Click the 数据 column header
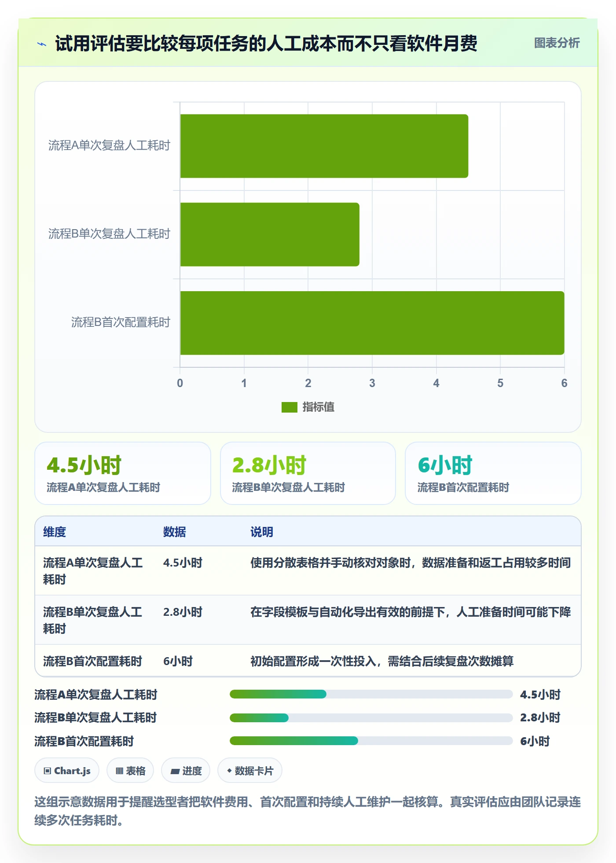 coord(175,532)
